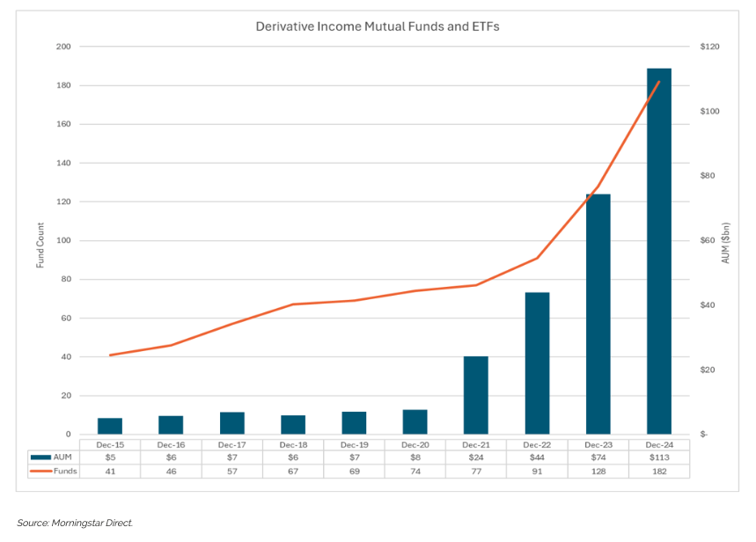
Task: Click the Dec-22 bar
Action: click(537, 361)
